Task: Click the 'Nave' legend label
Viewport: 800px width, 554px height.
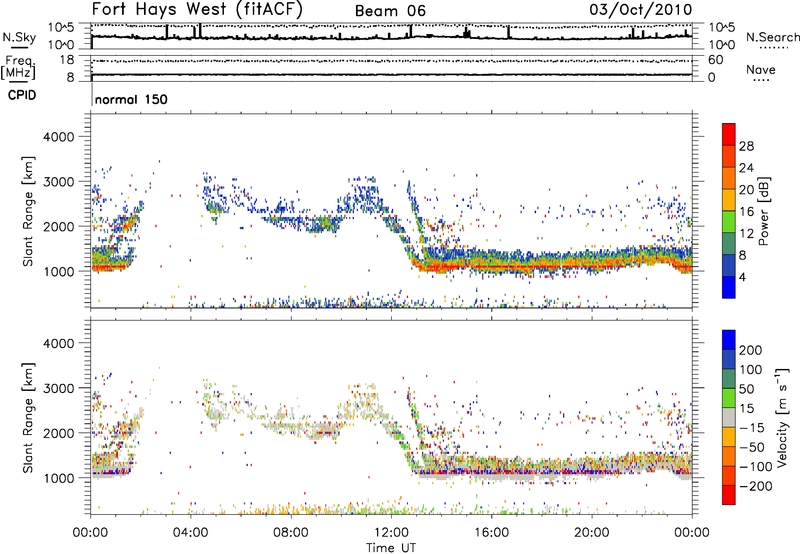Action: coord(760,69)
